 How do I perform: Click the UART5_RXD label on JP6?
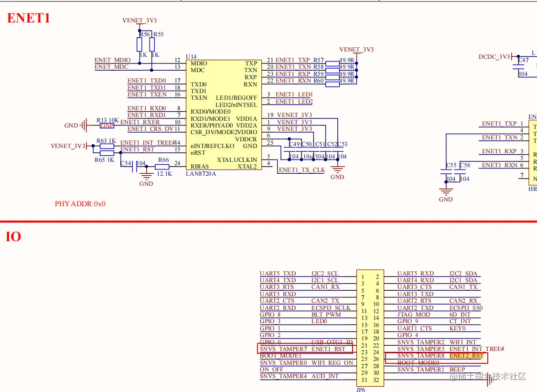tap(416, 273)
